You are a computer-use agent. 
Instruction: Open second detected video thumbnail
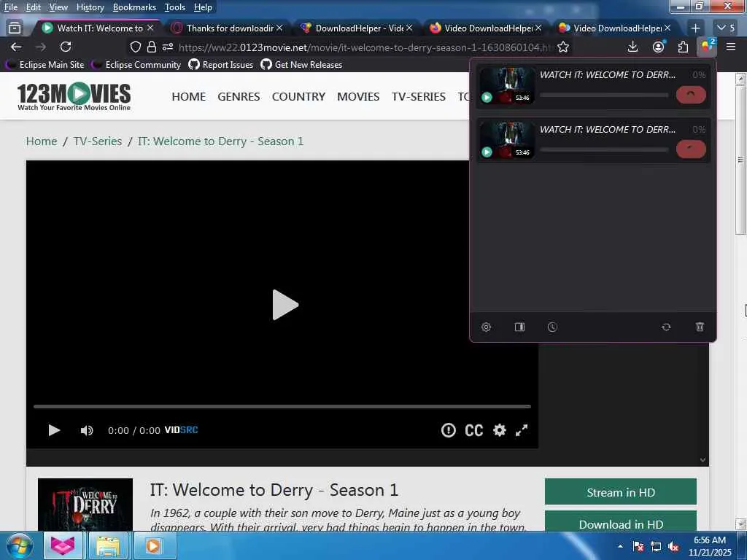(x=506, y=140)
